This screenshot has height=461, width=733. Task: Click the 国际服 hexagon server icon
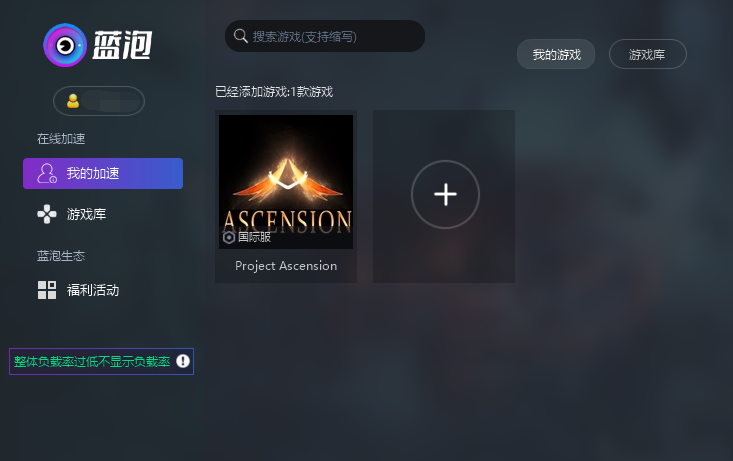(x=229, y=237)
